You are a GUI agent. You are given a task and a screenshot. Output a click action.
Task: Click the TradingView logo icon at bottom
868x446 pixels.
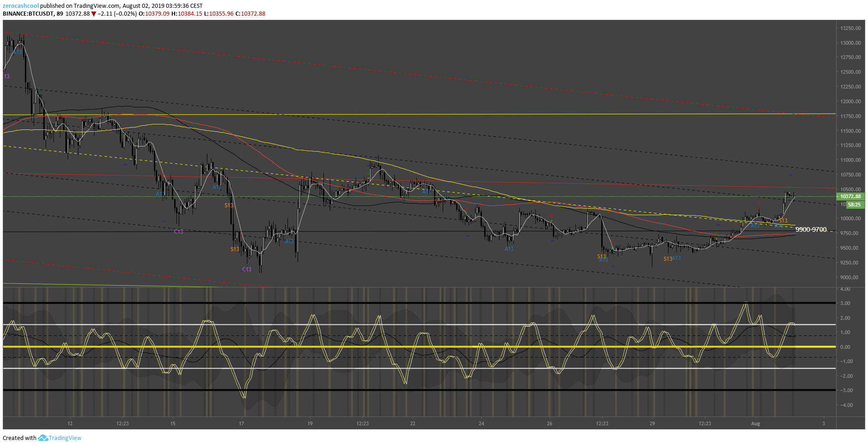(43, 438)
